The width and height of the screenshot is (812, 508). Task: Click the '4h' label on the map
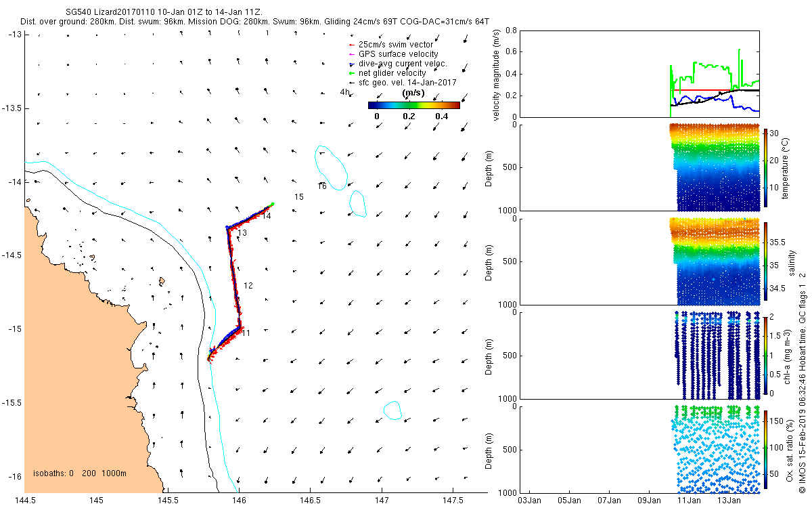(345, 92)
